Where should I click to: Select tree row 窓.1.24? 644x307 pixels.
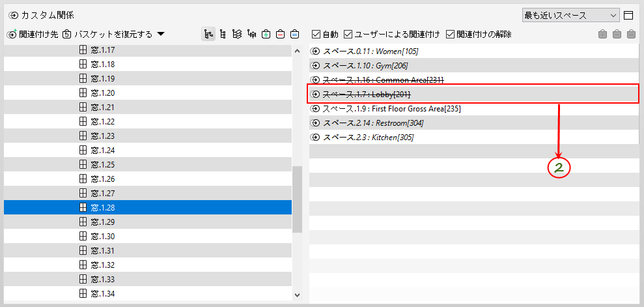(148, 151)
